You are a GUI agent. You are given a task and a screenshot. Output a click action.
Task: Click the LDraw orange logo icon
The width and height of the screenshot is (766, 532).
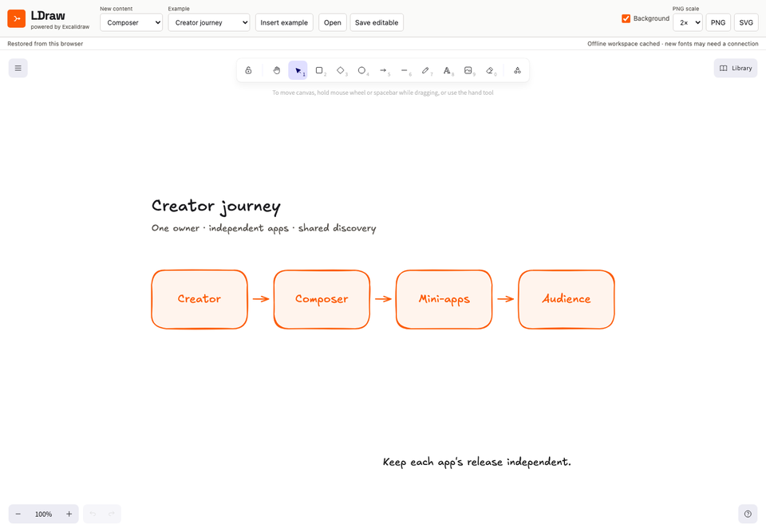click(x=16, y=18)
